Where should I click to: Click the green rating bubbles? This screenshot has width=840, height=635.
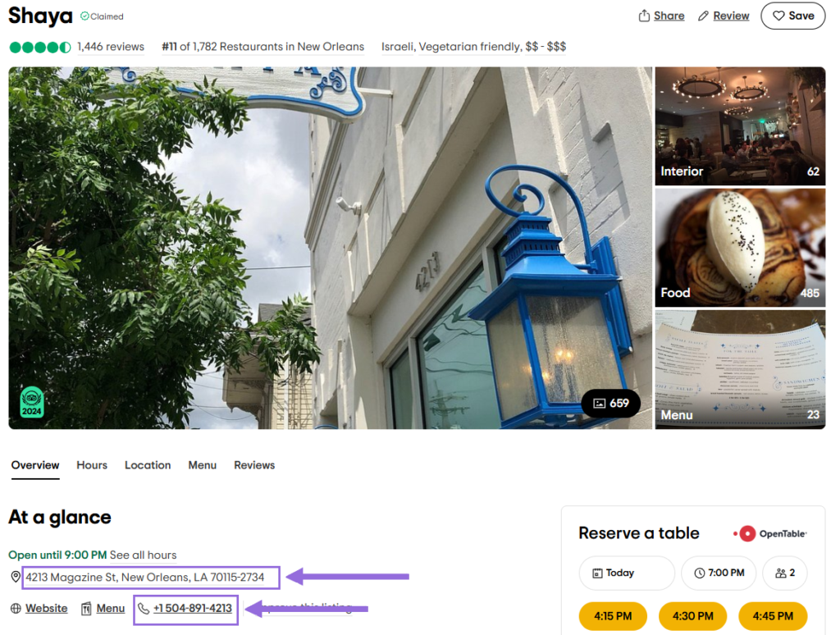point(39,47)
